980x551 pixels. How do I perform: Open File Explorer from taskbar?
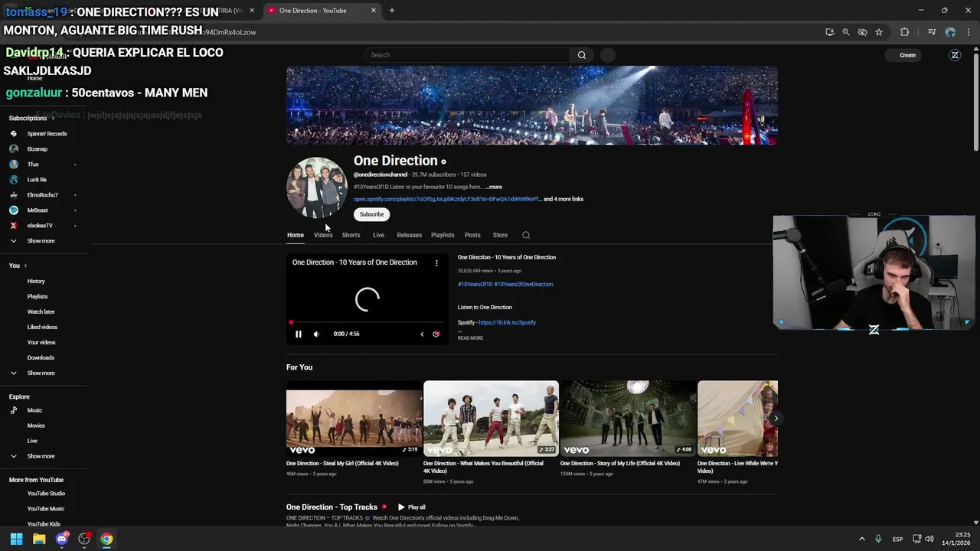pos(39,539)
